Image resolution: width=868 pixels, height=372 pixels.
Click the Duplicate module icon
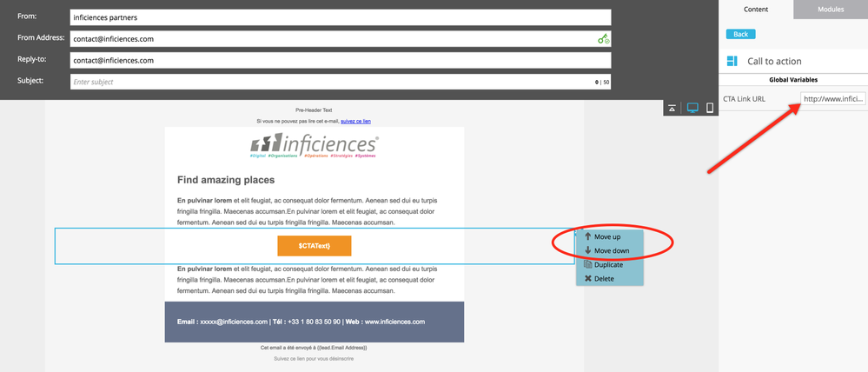(588, 264)
